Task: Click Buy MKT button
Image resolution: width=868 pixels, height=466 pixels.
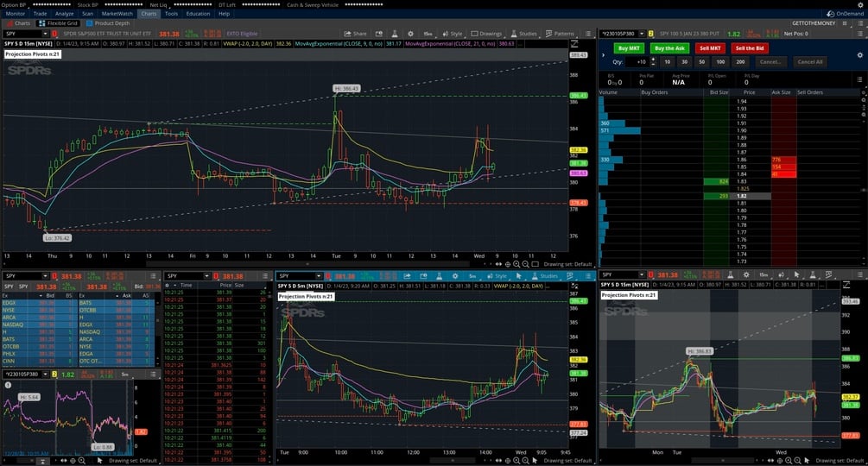Action: 629,48
